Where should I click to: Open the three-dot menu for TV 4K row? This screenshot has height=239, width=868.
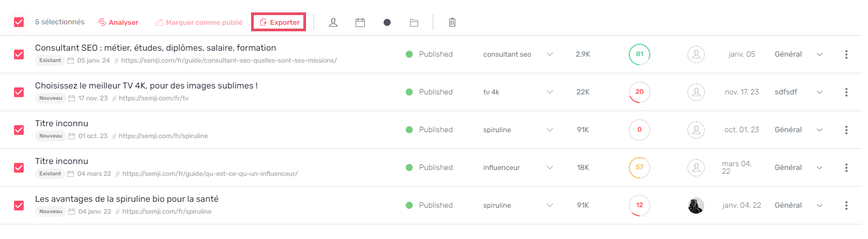[846, 92]
